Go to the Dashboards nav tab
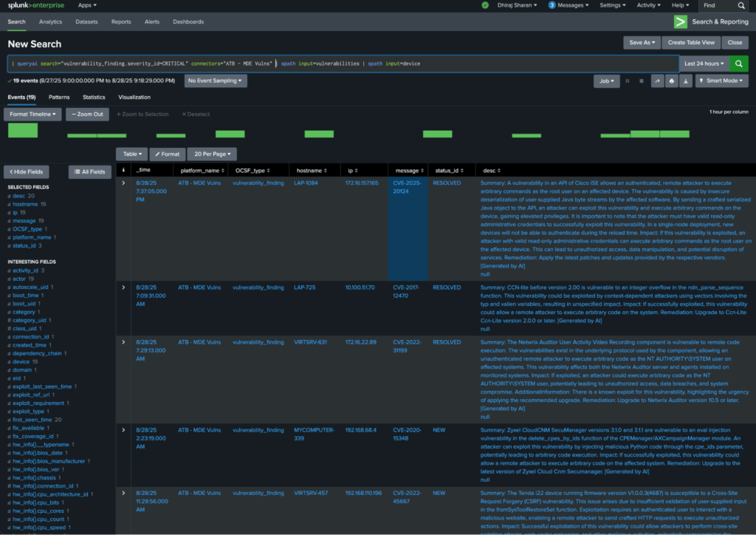This screenshot has width=756, height=535. (x=188, y=21)
